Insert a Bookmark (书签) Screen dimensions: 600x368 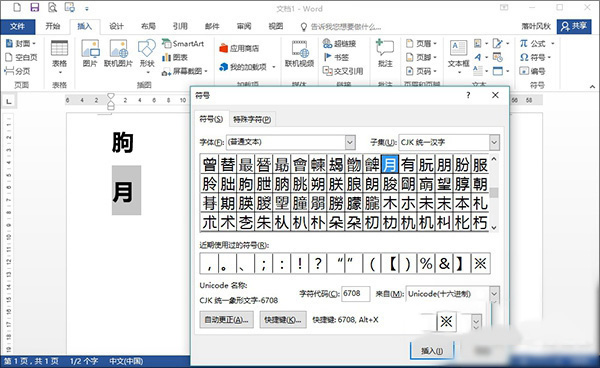coord(336,57)
